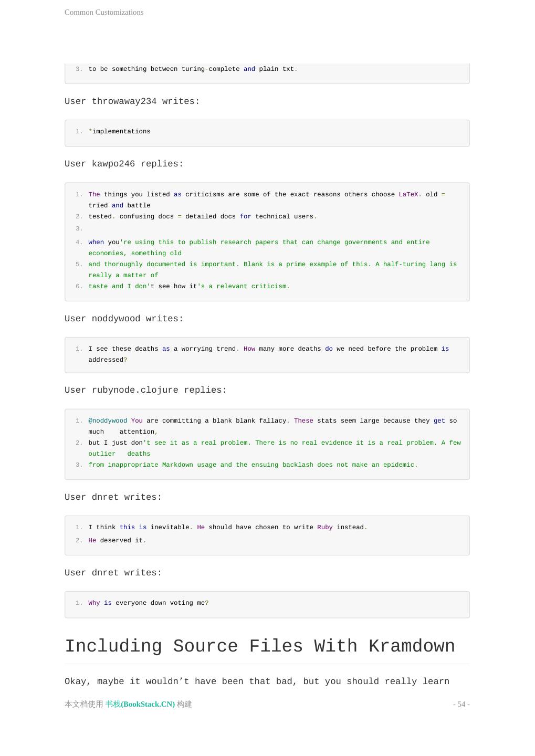Viewport: 535px width, 756px height.
Task: Click the page number 54 in footer
Action: [461, 704]
